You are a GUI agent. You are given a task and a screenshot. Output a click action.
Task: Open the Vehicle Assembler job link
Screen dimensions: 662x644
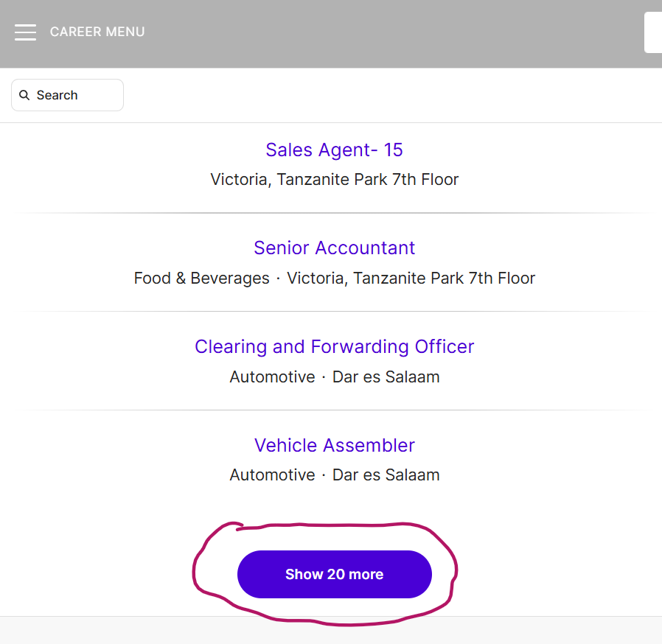tap(335, 445)
